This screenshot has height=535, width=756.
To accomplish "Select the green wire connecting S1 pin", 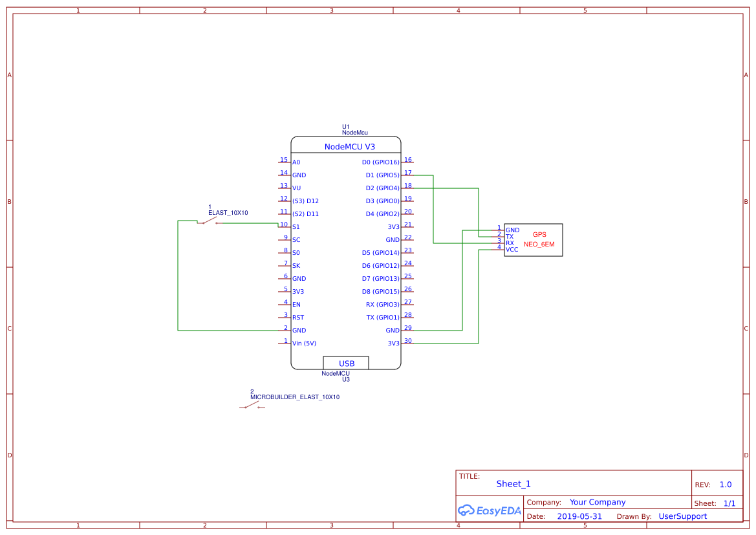I will pos(252,224).
